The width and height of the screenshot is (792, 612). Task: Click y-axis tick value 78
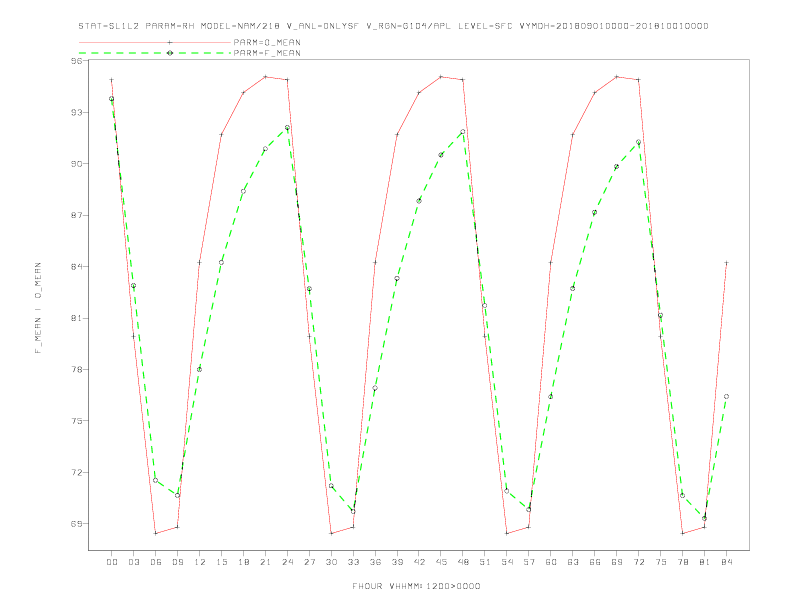(77, 370)
